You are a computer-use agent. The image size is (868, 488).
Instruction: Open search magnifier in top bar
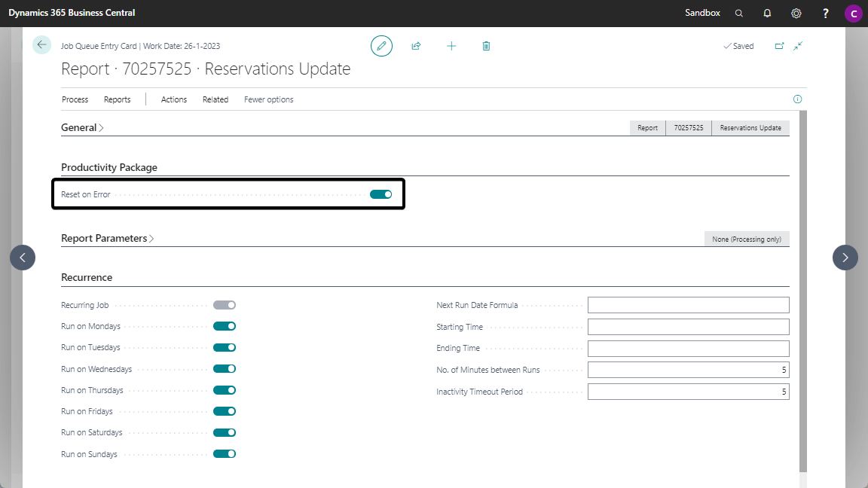point(738,14)
